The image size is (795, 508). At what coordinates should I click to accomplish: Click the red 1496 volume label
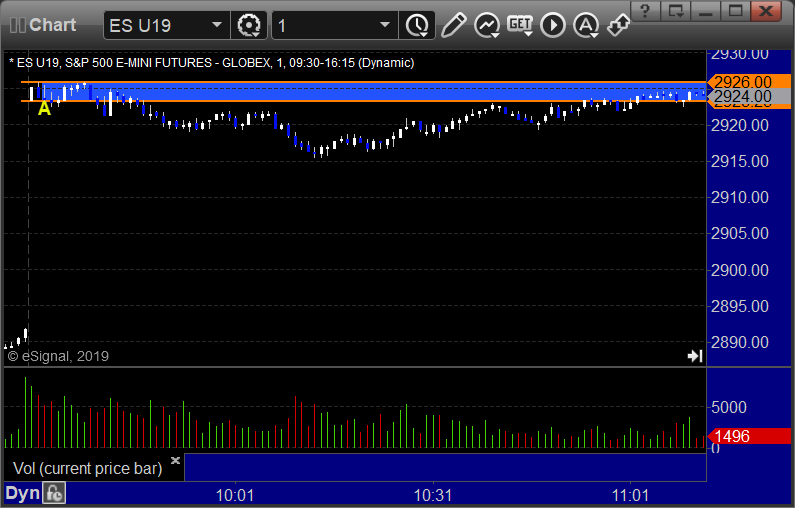tap(749, 436)
